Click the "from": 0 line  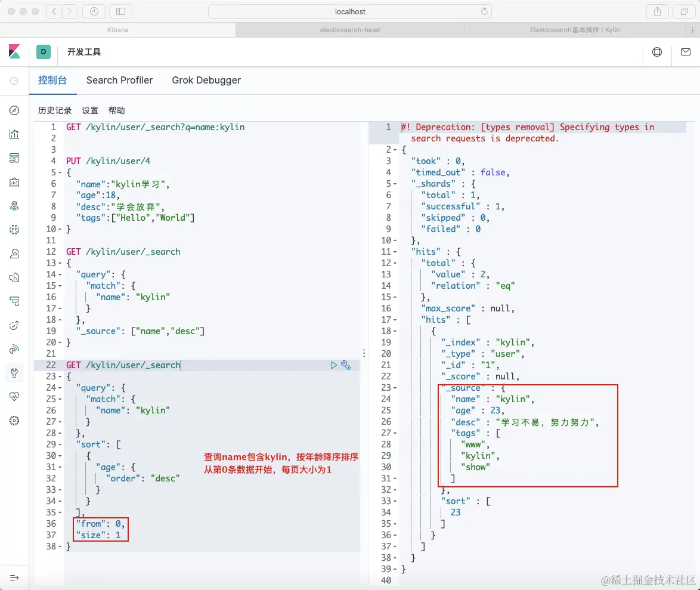pos(100,523)
